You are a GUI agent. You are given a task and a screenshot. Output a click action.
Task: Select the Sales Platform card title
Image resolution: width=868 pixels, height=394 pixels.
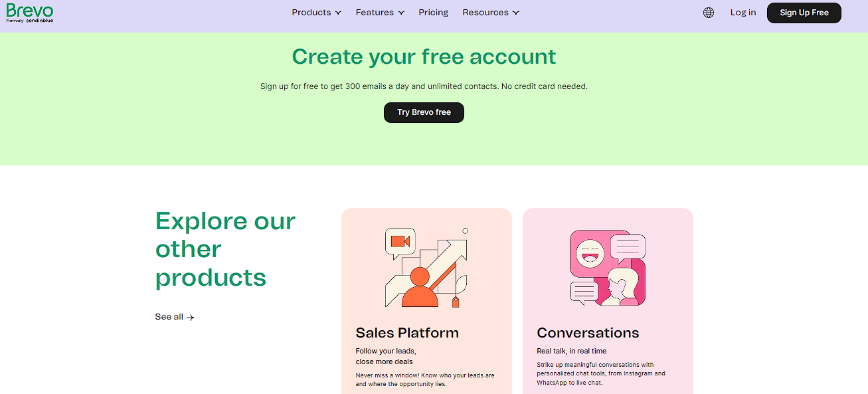[407, 333]
